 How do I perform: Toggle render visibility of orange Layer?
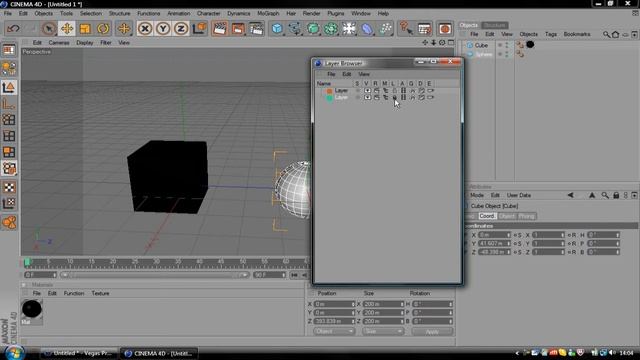click(x=376, y=91)
